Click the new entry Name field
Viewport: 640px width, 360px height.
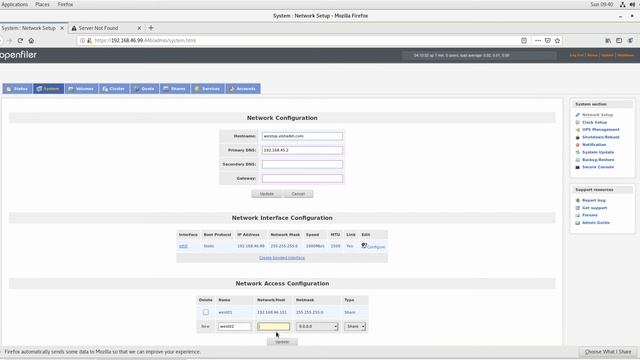(235, 327)
